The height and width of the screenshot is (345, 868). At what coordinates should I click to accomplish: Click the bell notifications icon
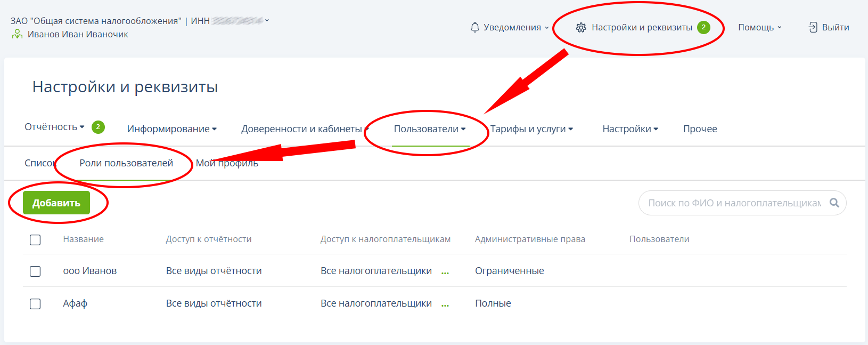click(475, 27)
